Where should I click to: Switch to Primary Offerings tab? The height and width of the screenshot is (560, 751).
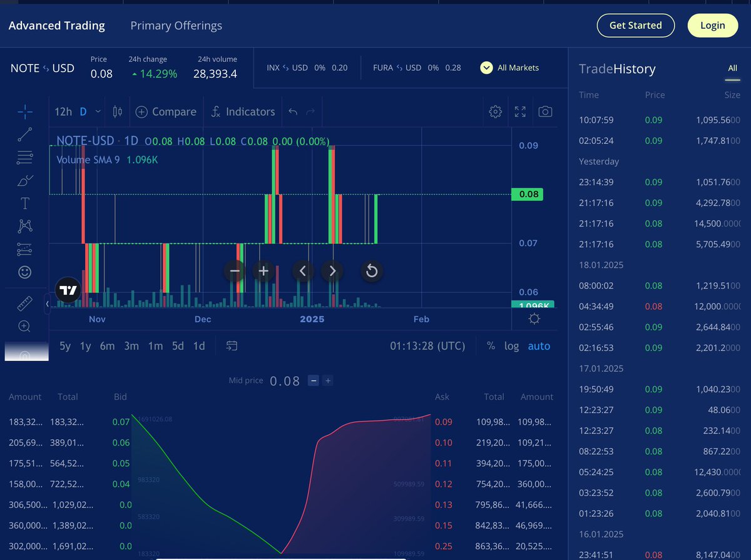[x=176, y=26]
